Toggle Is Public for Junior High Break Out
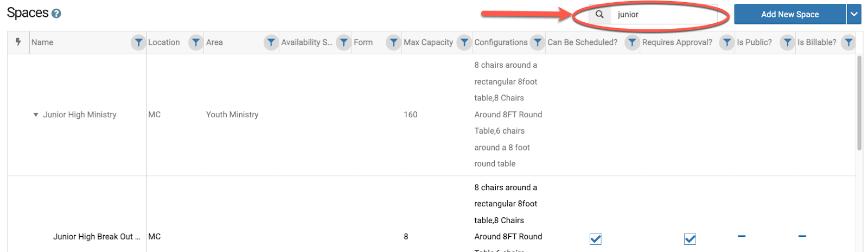This screenshot has width=868, height=252. click(x=742, y=236)
